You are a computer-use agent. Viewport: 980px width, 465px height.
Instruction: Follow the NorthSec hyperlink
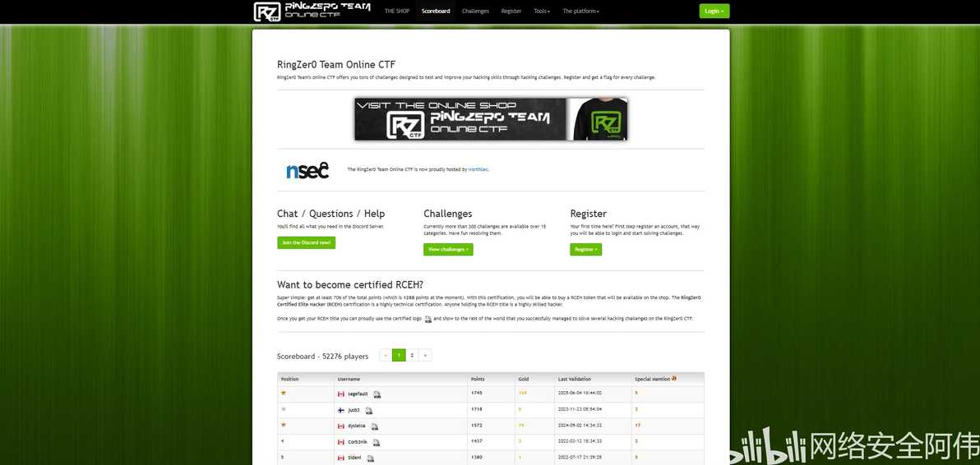pyautogui.click(x=478, y=169)
